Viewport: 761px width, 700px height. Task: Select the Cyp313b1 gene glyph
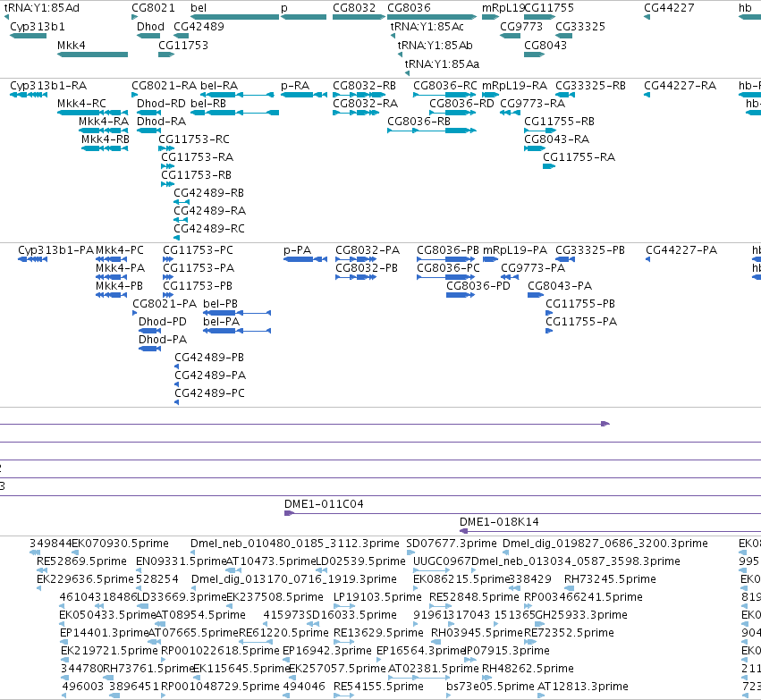coord(28,36)
